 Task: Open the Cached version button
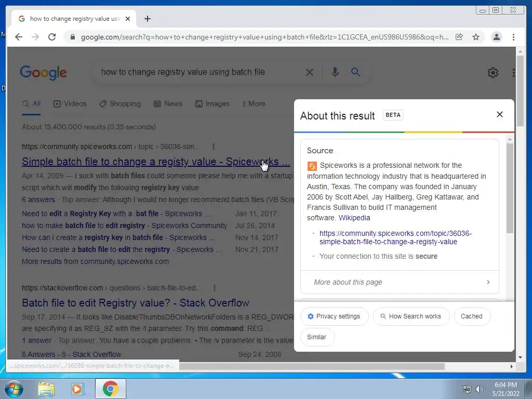[x=472, y=316]
